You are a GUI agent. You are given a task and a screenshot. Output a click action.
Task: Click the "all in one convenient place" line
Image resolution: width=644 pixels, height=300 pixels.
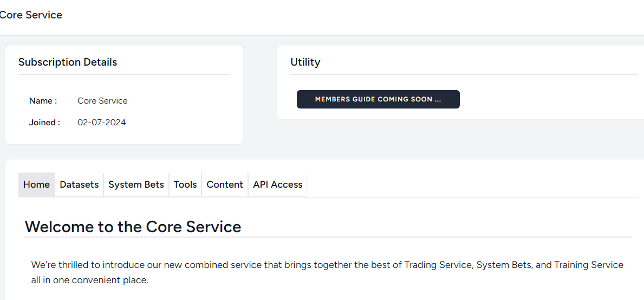(89, 280)
